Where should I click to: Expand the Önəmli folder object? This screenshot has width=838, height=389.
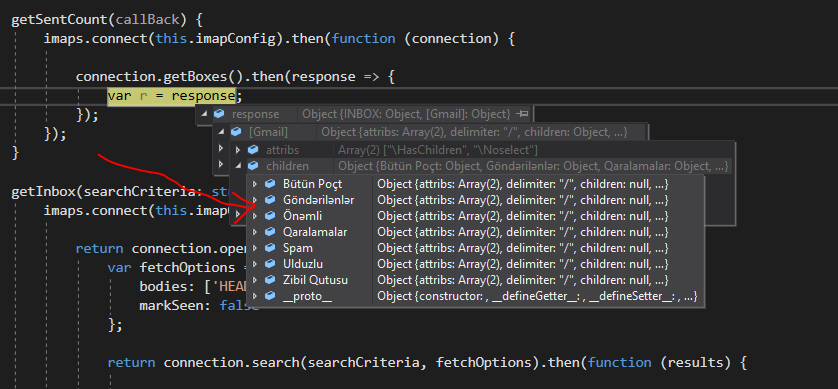255,216
